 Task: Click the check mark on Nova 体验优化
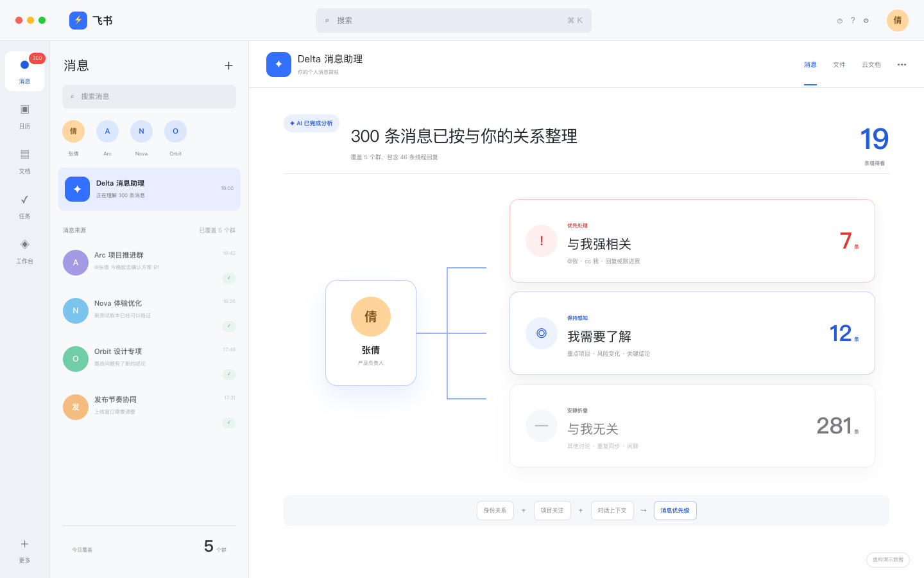click(229, 326)
